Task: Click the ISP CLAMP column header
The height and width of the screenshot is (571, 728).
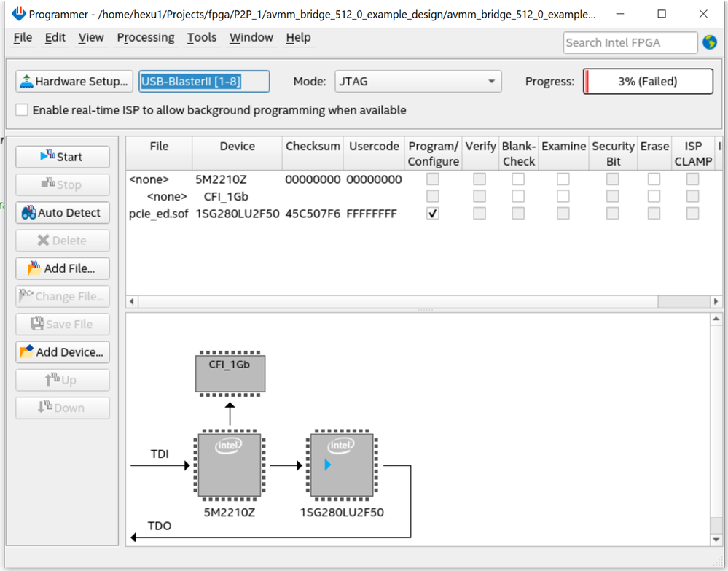Action: click(x=693, y=153)
